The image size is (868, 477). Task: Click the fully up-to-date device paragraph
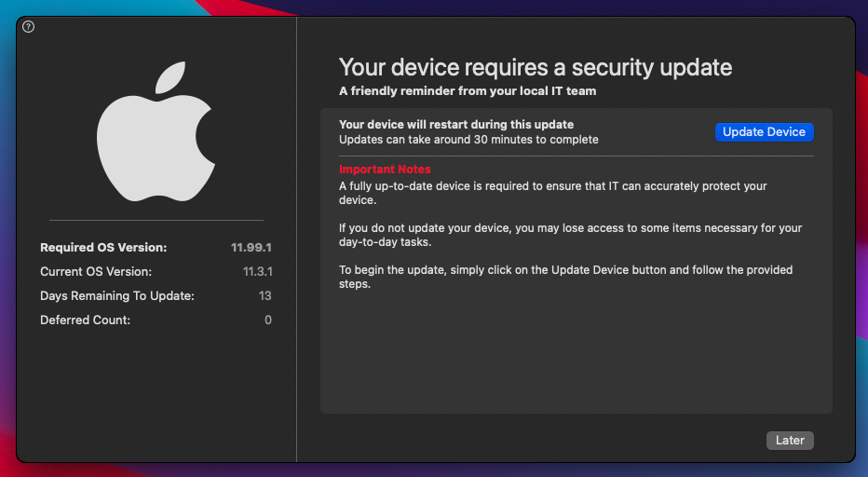[552, 193]
